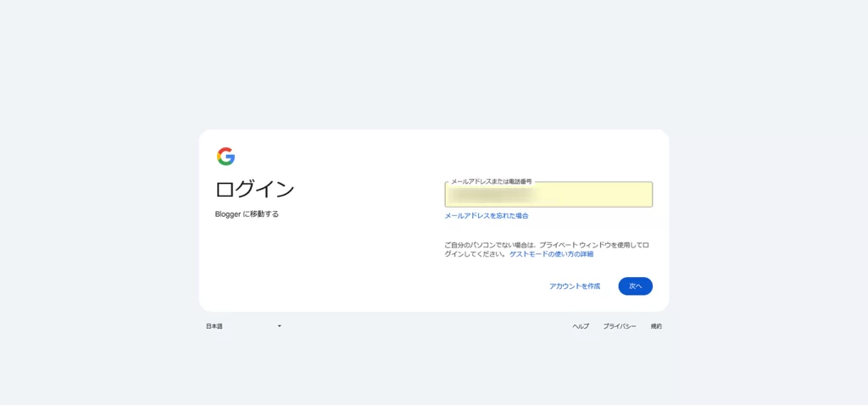
Task: Click the language selector dropdown arrow
Action: point(279,326)
